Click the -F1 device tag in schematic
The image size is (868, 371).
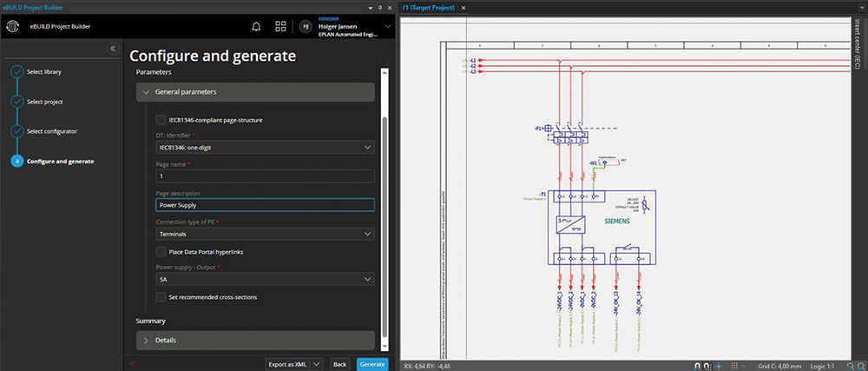point(537,128)
